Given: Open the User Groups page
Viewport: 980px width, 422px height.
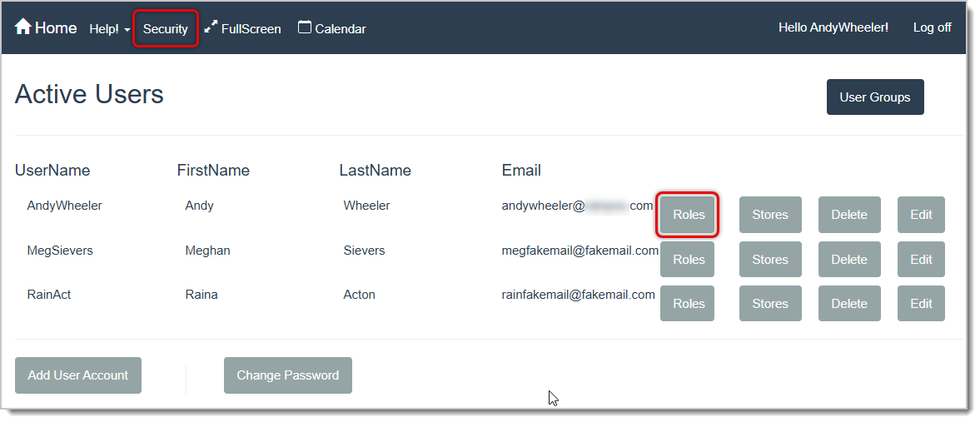Looking at the screenshot, I should (874, 97).
